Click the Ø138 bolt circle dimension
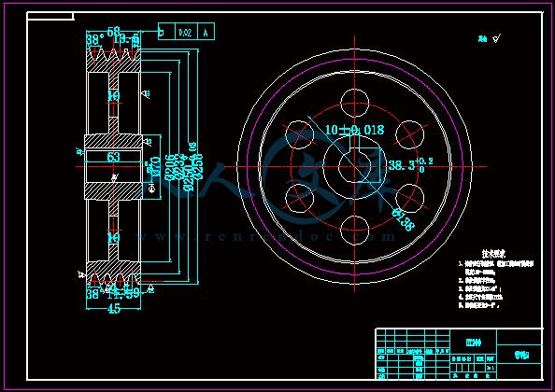The width and height of the screenshot is (555, 392). (403, 220)
